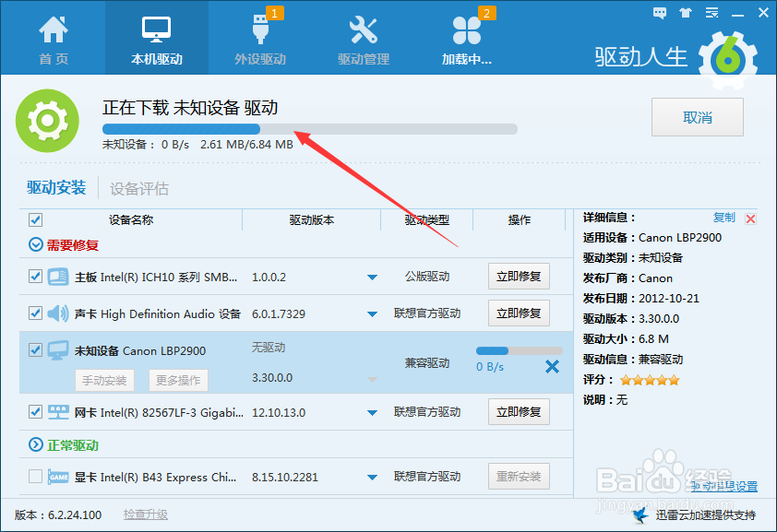Check the 显卡 Intel B43 checkbox
Viewport: 777px width, 532px height.
(35, 477)
